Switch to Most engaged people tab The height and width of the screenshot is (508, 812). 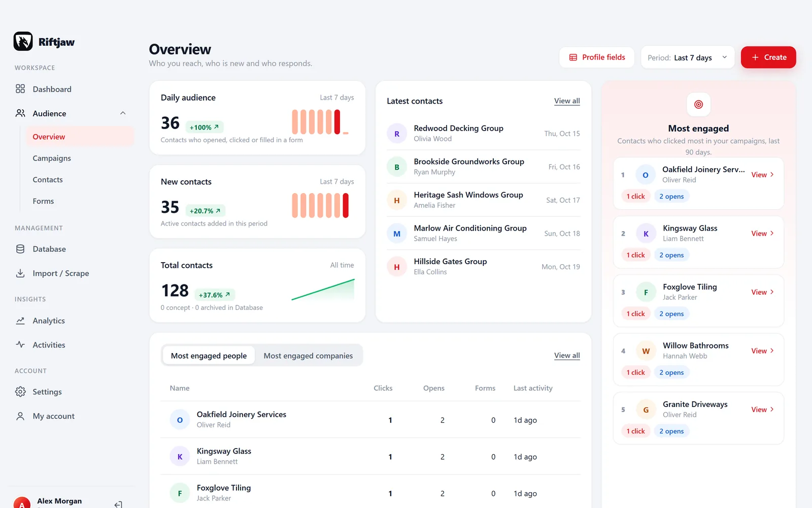coord(209,356)
